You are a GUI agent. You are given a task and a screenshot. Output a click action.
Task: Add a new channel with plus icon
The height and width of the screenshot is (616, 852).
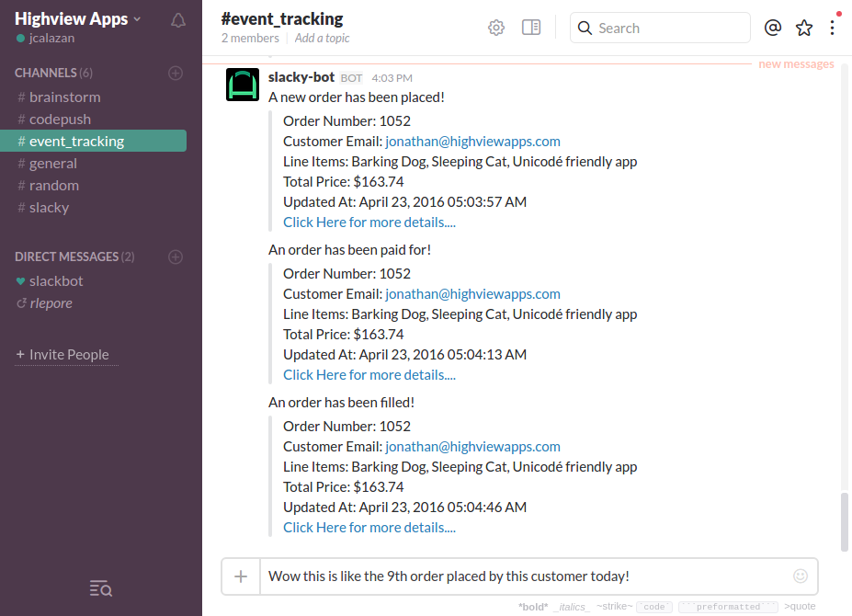click(176, 73)
